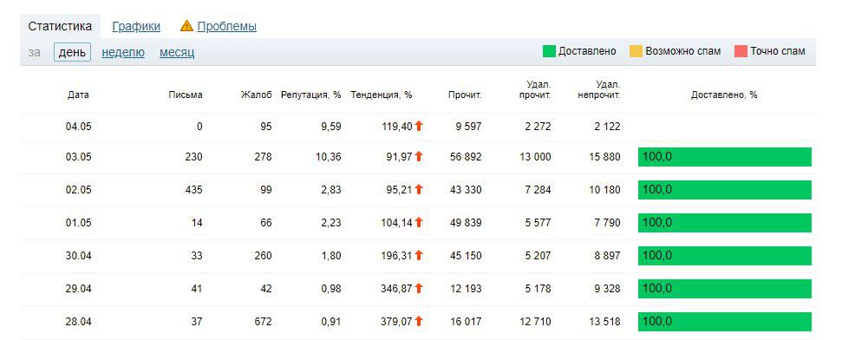The height and width of the screenshot is (340, 868).
Task: Open the Статистика tab
Action: (x=60, y=26)
